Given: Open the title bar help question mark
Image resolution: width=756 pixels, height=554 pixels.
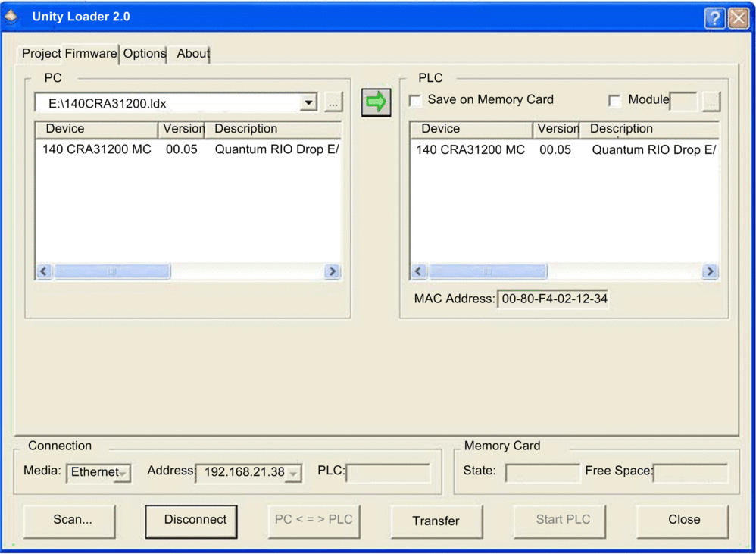Looking at the screenshot, I should (714, 18).
